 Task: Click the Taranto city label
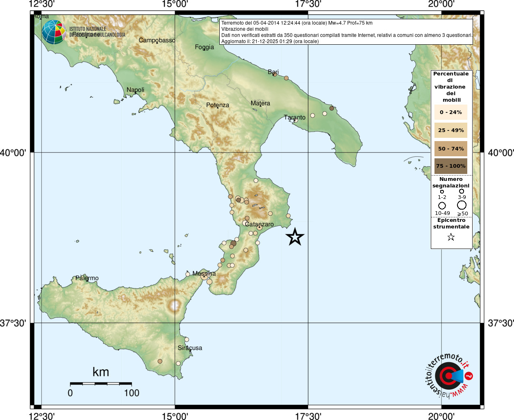point(295,117)
